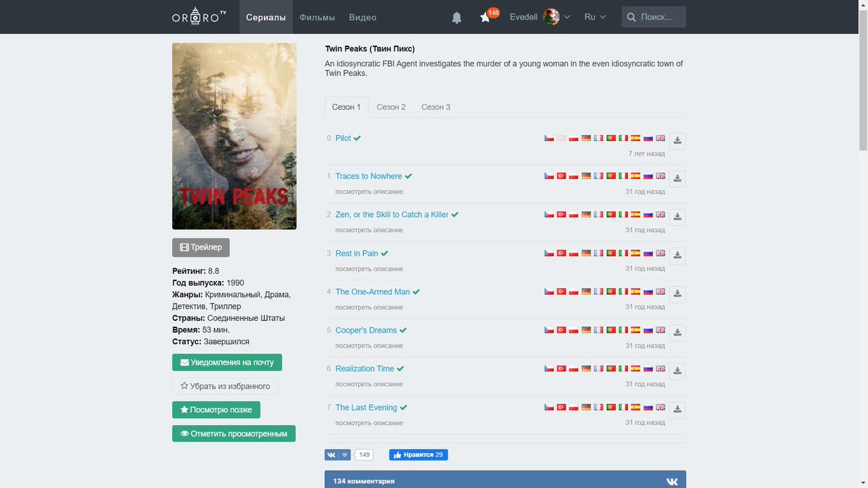The width and height of the screenshot is (868, 488).
Task: Expand description for Realization Time
Action: 369,384
